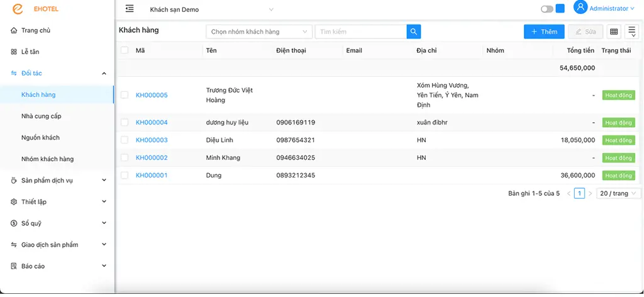Collapse sidebar with the hamburger menu icon
This screenshot has height=297, width=644.
click(130, 8)
